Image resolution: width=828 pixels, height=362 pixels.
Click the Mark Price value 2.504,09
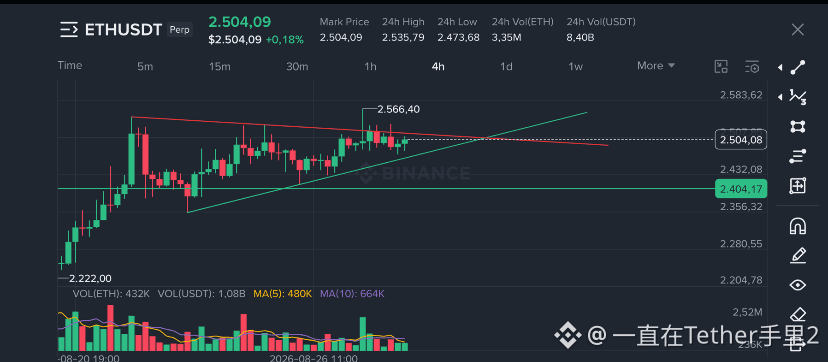tap(341, 37)
